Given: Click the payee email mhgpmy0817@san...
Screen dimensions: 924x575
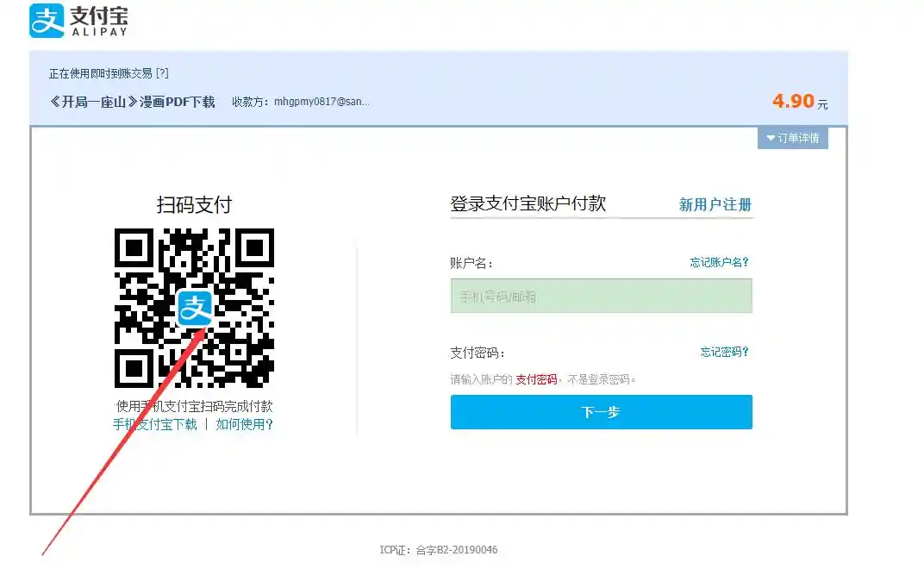Looking at the screenshot, I should coord(322,102).
